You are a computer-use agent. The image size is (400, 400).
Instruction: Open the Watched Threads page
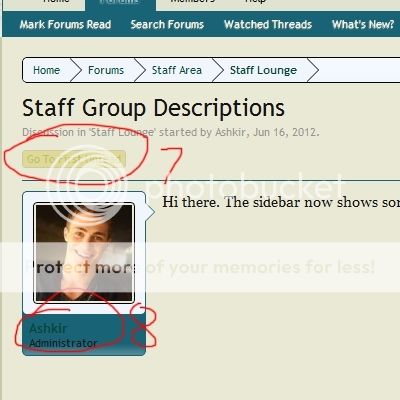(x=268, y=24)
